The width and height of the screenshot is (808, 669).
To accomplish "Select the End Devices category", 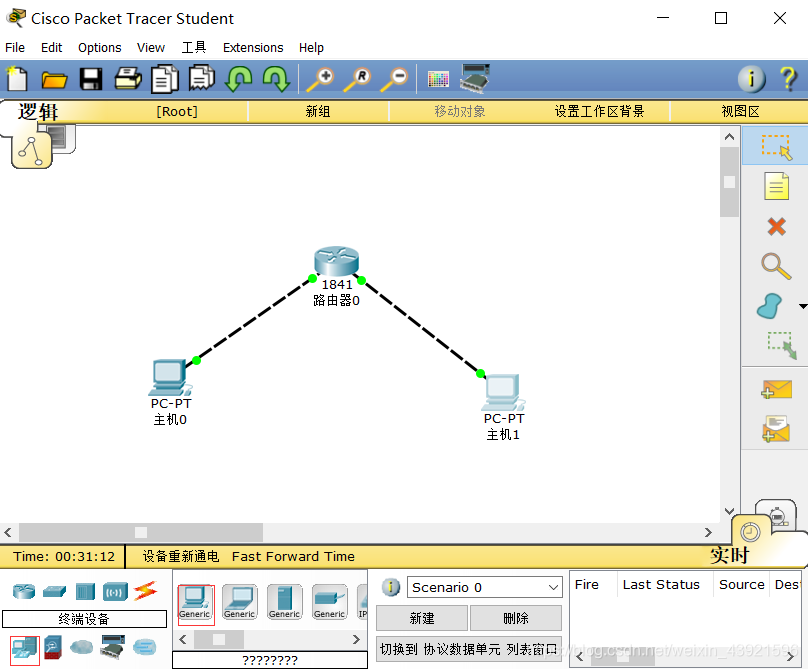I will click(x=25, y=650).
